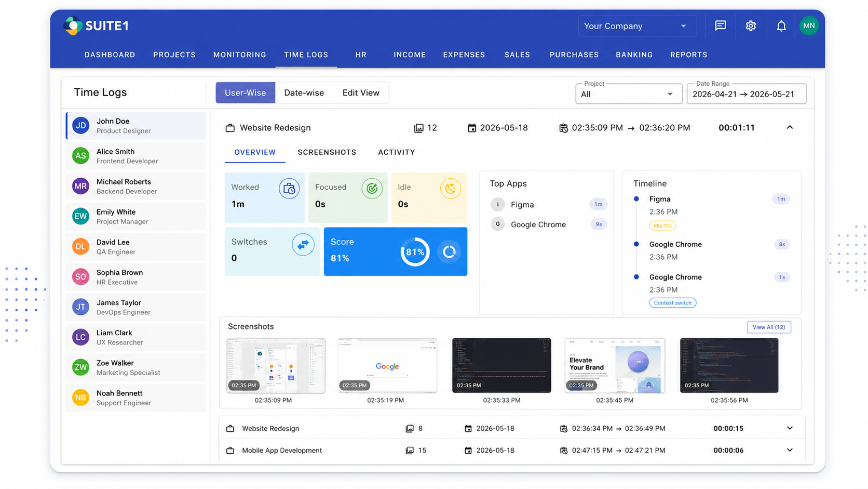Open the 02:35:56 PM code screenshot
The image size is (868, 489).
pyautogui.click(x=729, y=365)
